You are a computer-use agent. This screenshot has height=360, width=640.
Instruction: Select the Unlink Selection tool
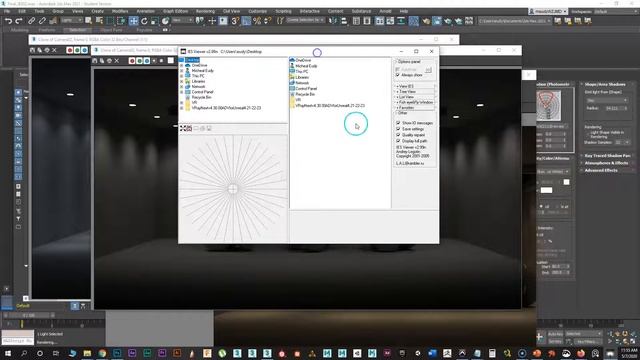tap(42, 21)
